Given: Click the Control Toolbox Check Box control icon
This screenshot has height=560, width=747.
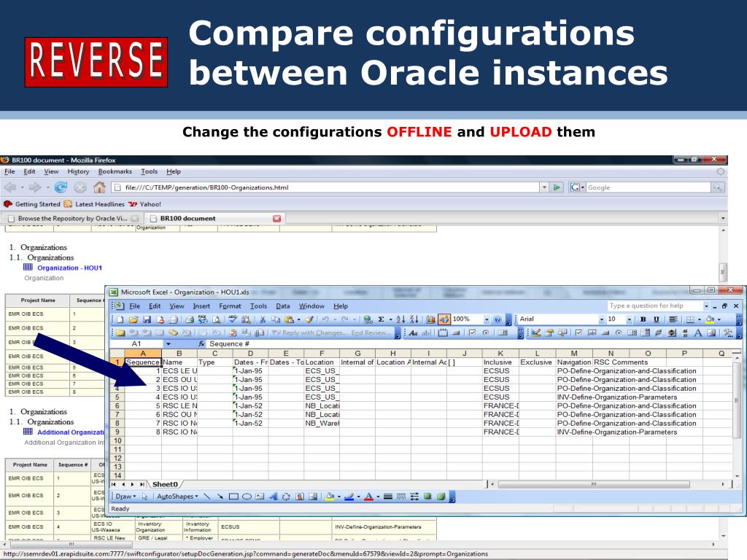Looking at the screenshot, I should 578,332.
